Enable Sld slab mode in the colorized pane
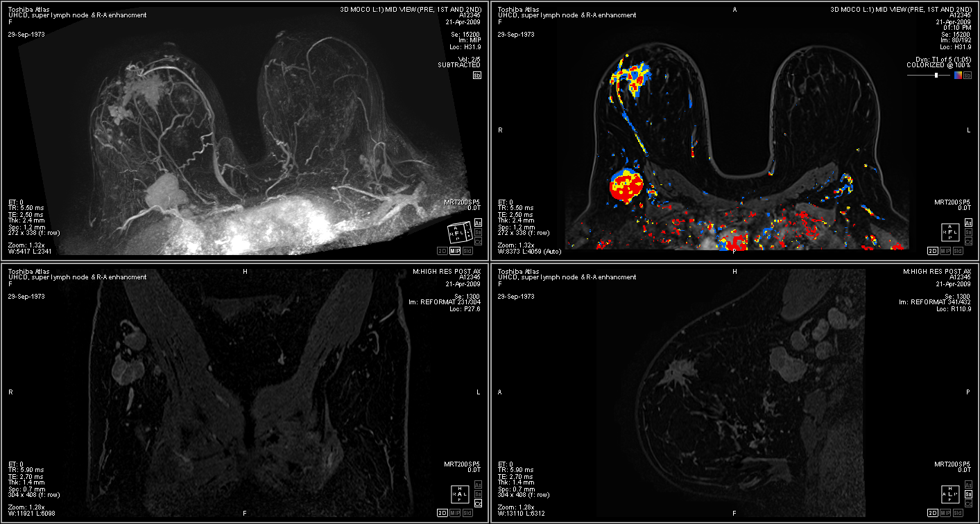Image resolution: width=980 pixels, height=524 pixels. 958,251
